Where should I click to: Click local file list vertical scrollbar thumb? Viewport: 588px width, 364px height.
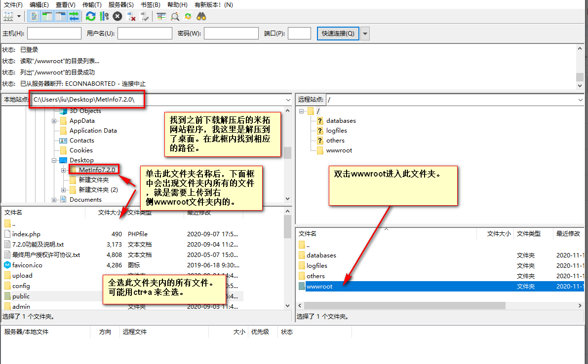coord(288,227)
